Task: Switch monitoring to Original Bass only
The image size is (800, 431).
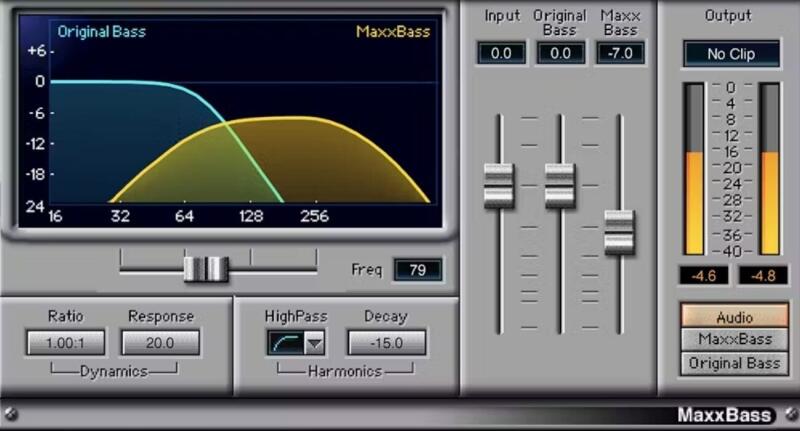Action: (x=733, y=364)
